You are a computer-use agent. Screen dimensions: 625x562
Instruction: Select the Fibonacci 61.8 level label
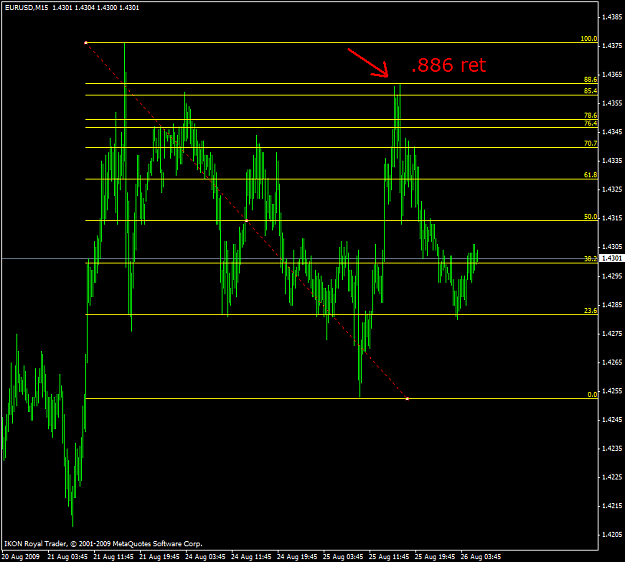click(591, 175)
